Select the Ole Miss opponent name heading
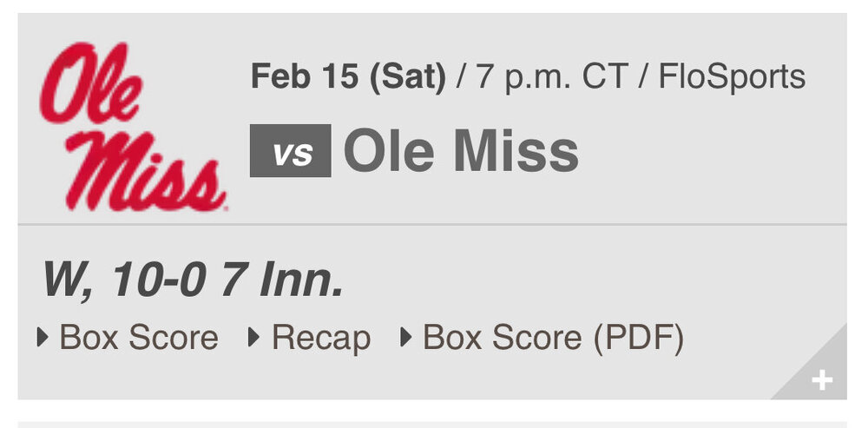 [461, 151]
